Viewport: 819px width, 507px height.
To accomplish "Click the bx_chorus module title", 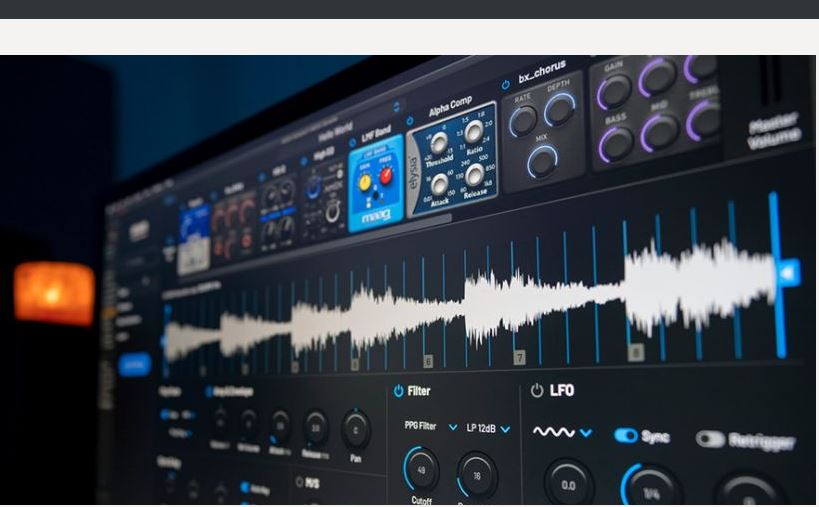I will coord(542,72).
